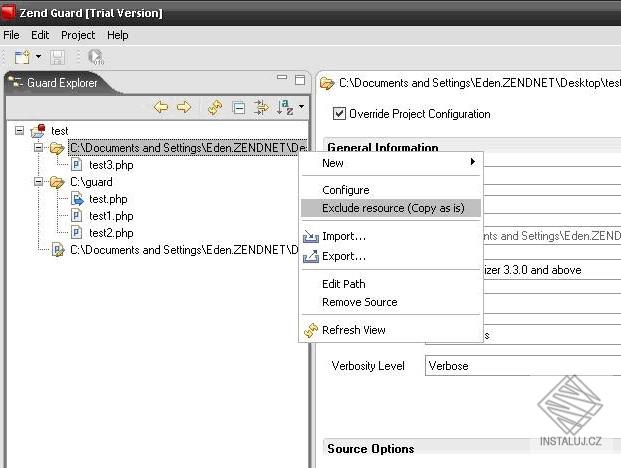Click the a-z sort icon

click(x=285, y=107)
